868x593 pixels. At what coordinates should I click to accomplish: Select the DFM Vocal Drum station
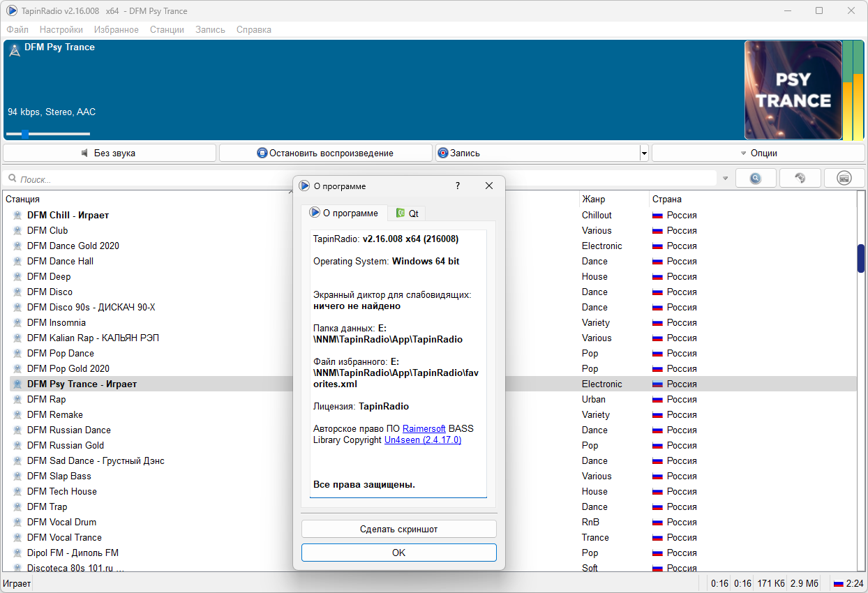point(61,523)
